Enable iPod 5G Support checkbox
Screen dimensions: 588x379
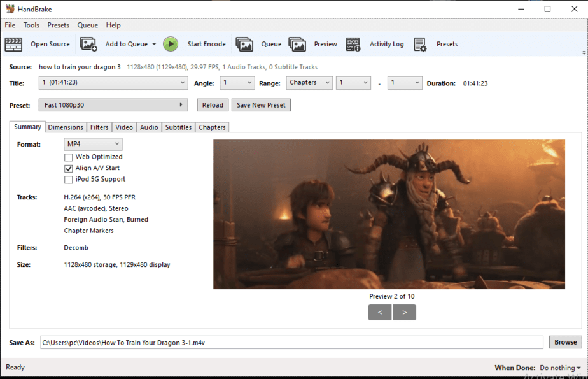[69, 180]
